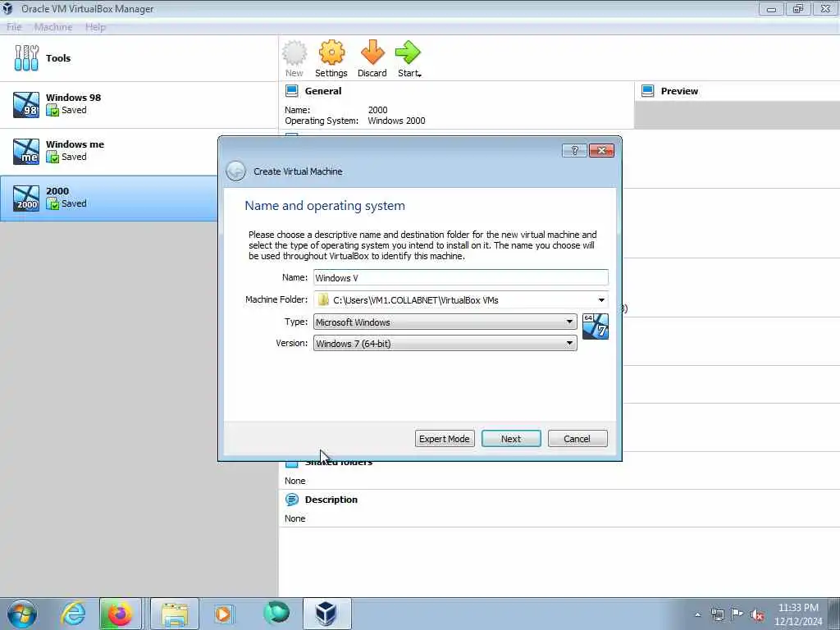This screenshot has width=840, height=630.
Task: Close the Create Virtual Machine dialog
Action: pyautogui.click(x=601, y=151)
